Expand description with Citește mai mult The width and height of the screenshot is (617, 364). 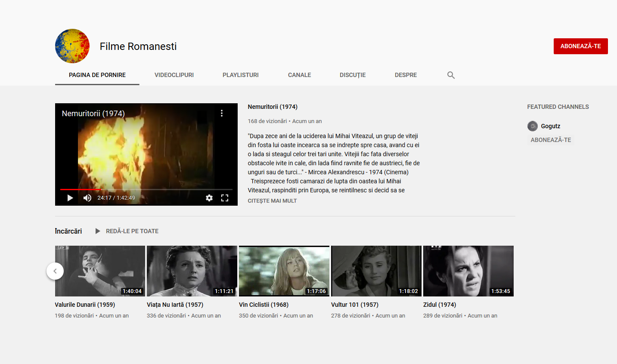(x=272, y=201)
